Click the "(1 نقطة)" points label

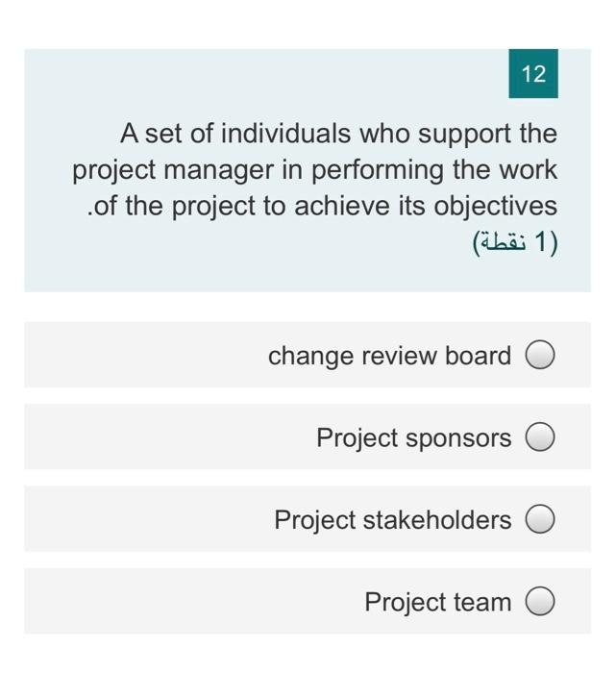click(515, 241)
